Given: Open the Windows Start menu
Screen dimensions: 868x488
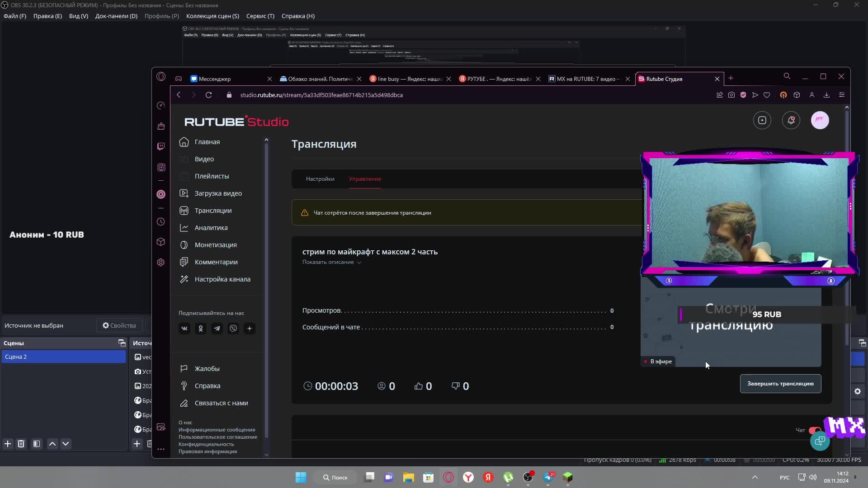Looking at the screenshot, I should tap(301, 477).
